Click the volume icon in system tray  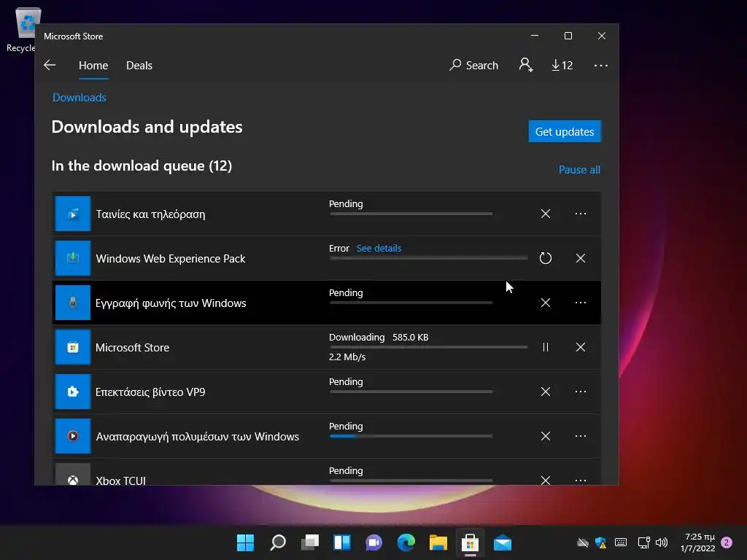[662, 542]
